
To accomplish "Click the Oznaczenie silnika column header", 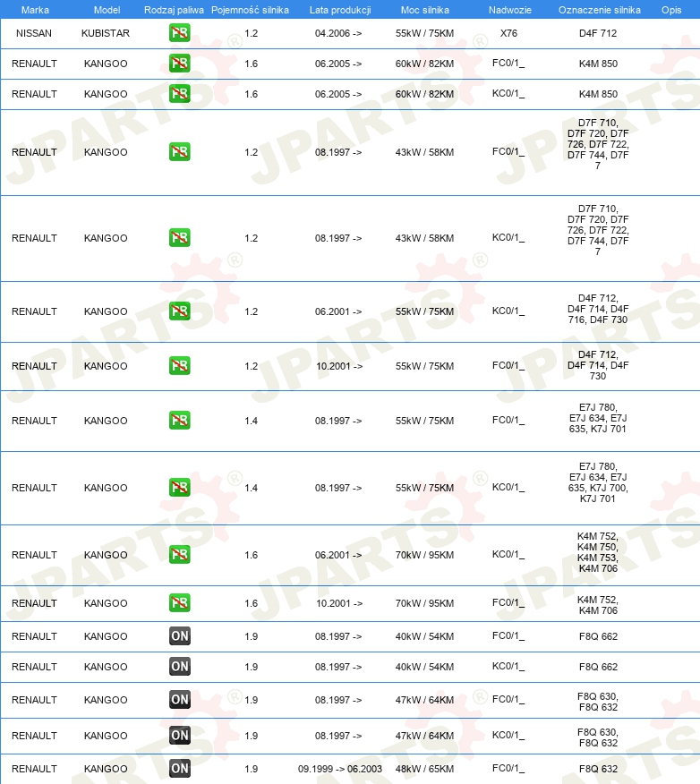I will pos(600,10).
